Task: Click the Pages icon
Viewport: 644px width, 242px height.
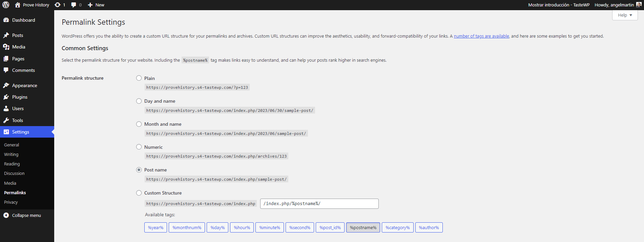Action: [x=6, y=59]
